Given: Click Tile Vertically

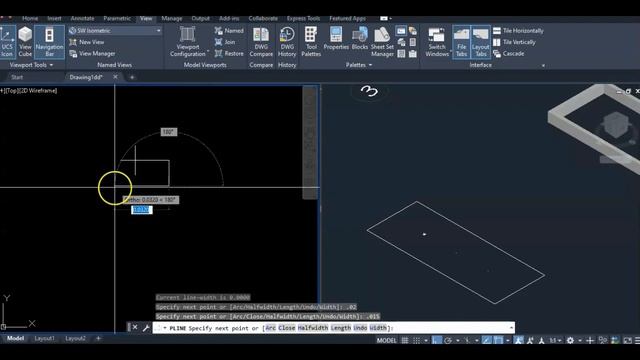Looking at the screenshot, I should click(x=514, y=42).
